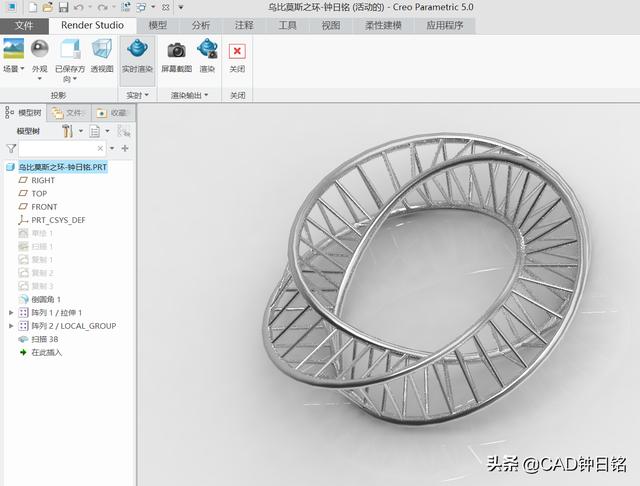Click the open folder icon in quick access toolbar
640x486 pixels.
pos(47,7)
